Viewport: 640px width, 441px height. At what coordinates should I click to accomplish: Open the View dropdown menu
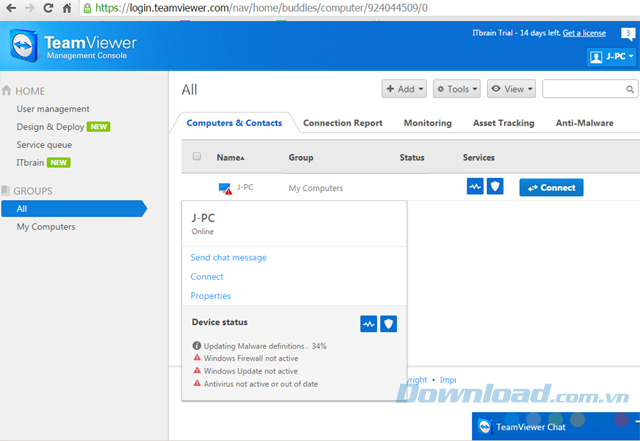click(511, 89)
